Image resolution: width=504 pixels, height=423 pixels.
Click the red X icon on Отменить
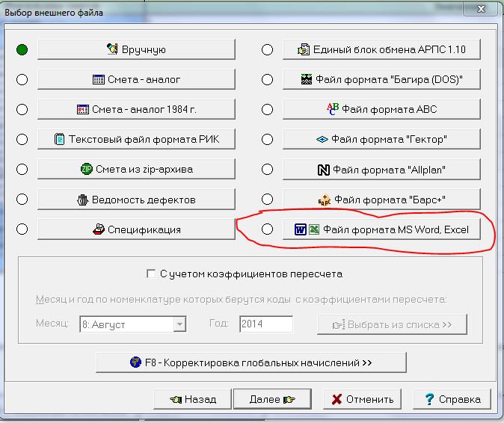click(336, 399)
